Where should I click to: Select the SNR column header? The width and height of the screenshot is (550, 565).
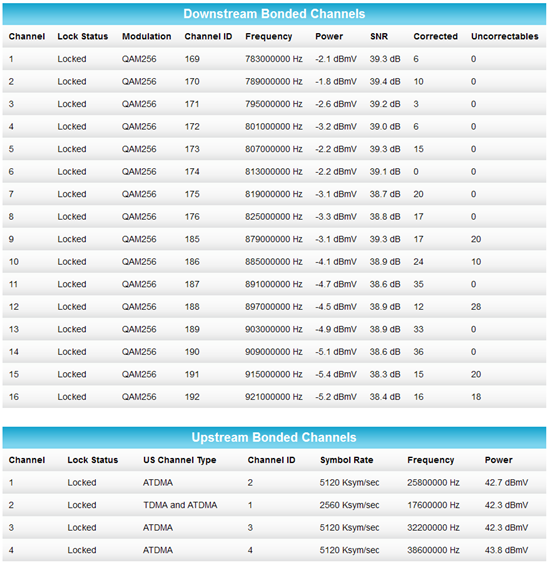pos(379,36)
